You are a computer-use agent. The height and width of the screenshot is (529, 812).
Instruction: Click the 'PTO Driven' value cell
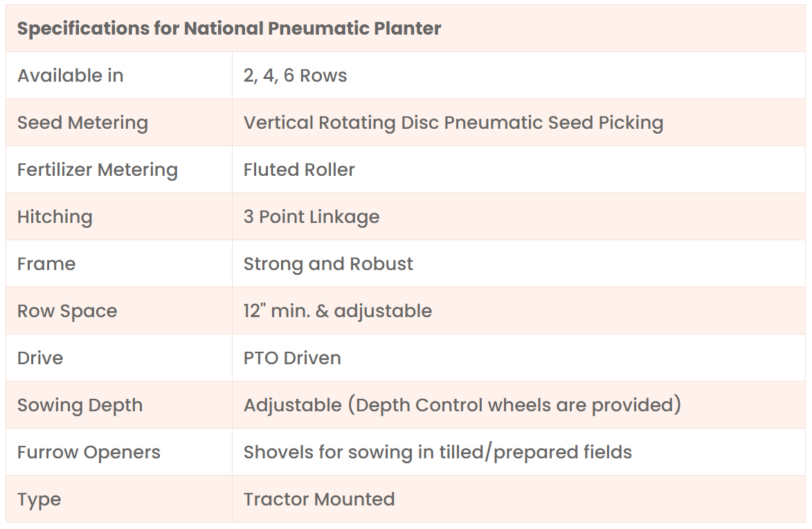click(292, 358)
